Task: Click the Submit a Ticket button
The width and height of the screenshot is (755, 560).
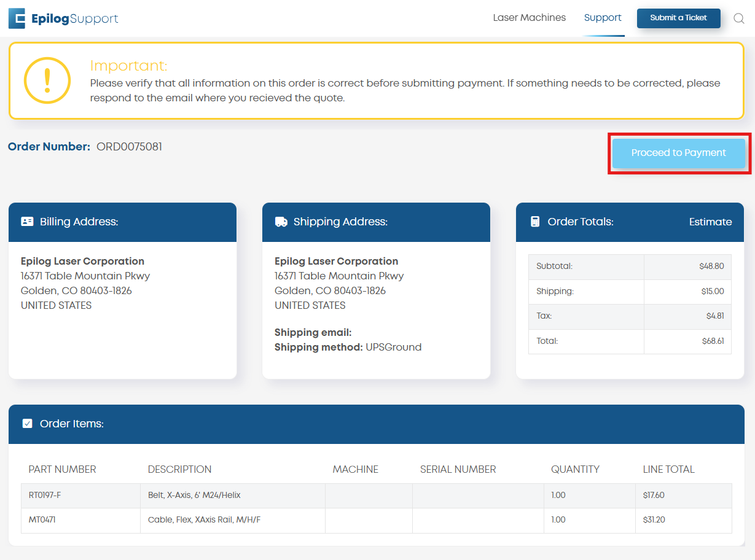Action: click(678, 18)
